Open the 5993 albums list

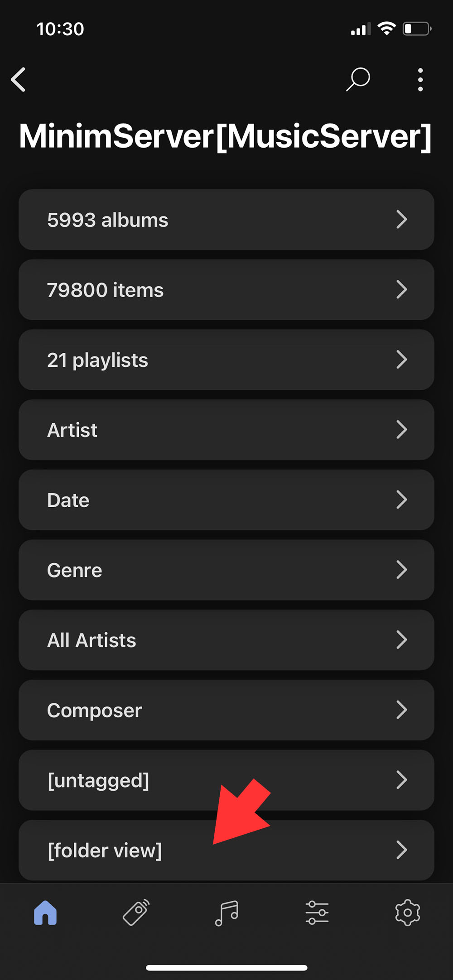pos(226,220)
